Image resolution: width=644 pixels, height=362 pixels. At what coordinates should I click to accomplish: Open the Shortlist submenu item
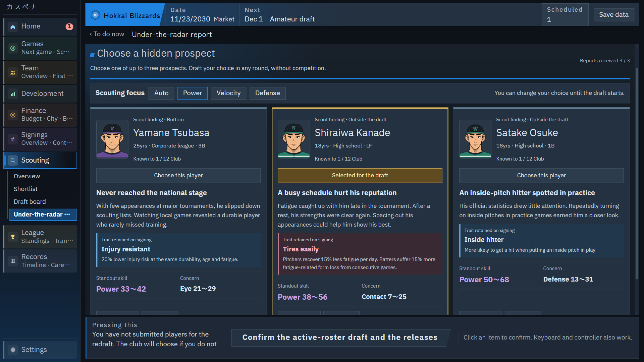coord(25,189)
